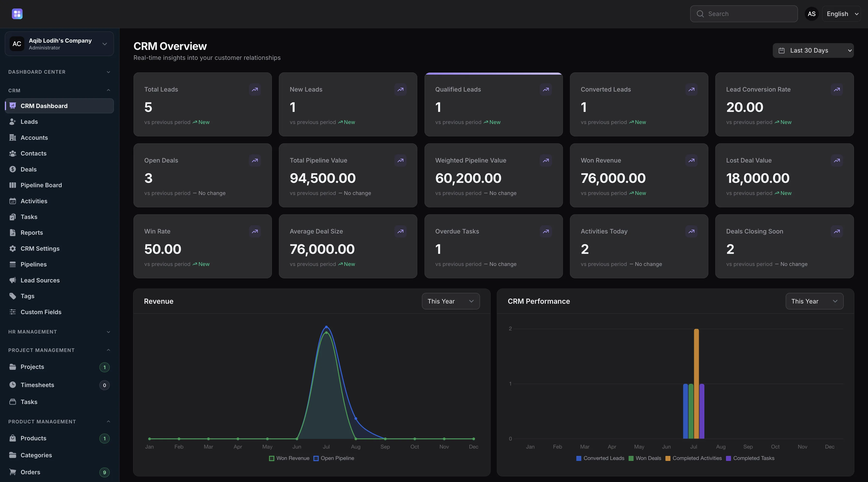
Task: Toggle Won Revenue series in Revenue legend
Action: coord(289,458)
